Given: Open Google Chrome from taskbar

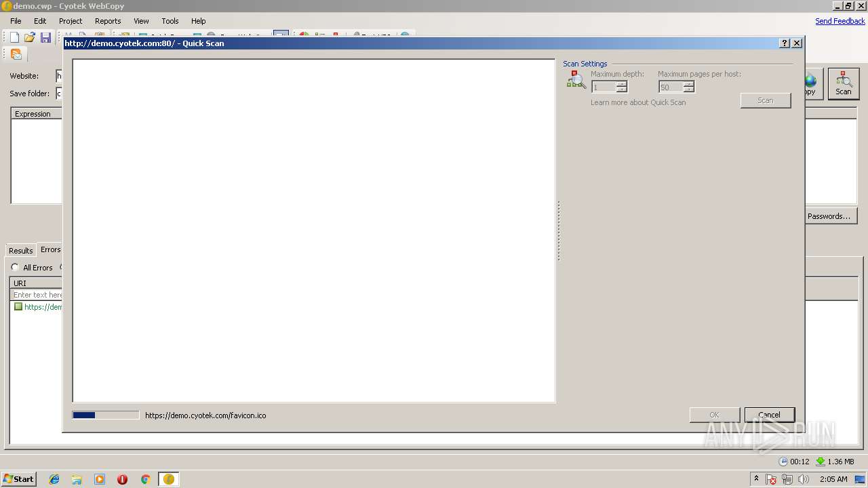Looking at the screenshot, I should (x=145, y=479).
